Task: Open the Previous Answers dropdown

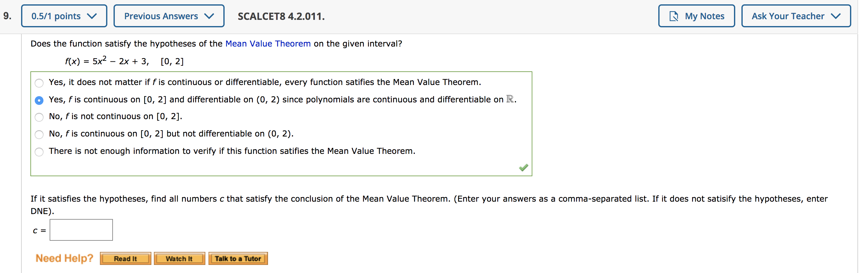Action: [169, 16]
